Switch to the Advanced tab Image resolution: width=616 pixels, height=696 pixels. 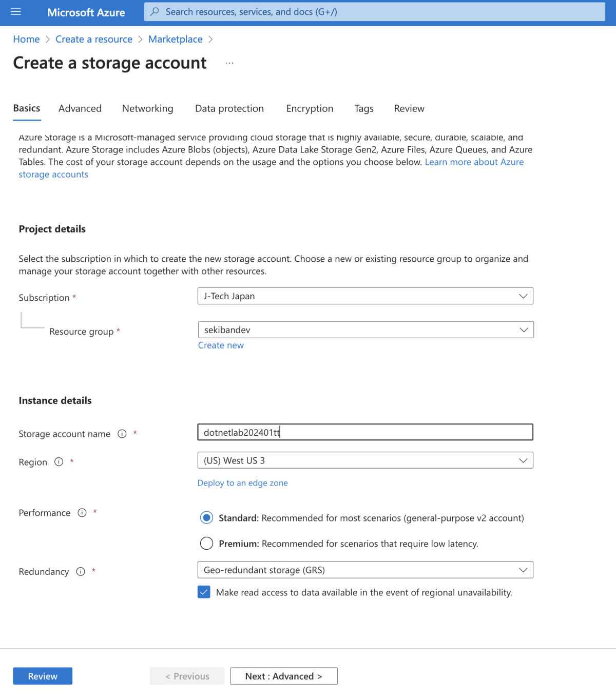(x=80, y=108)
